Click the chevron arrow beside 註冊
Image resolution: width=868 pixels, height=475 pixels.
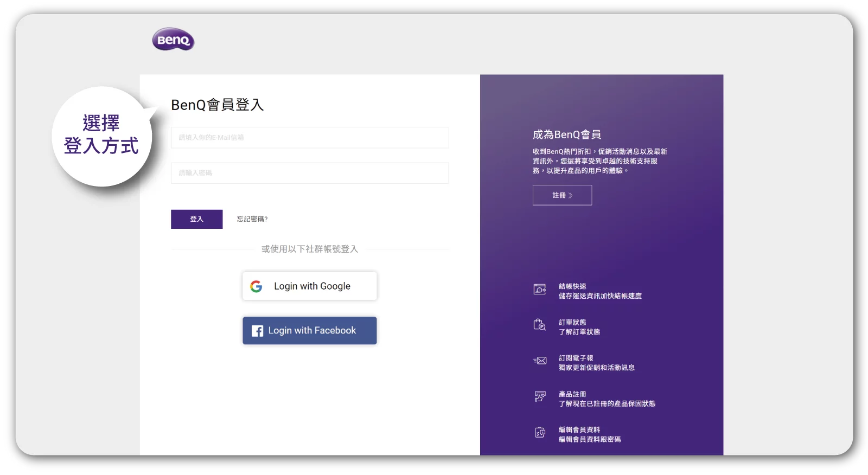[571, 195]
